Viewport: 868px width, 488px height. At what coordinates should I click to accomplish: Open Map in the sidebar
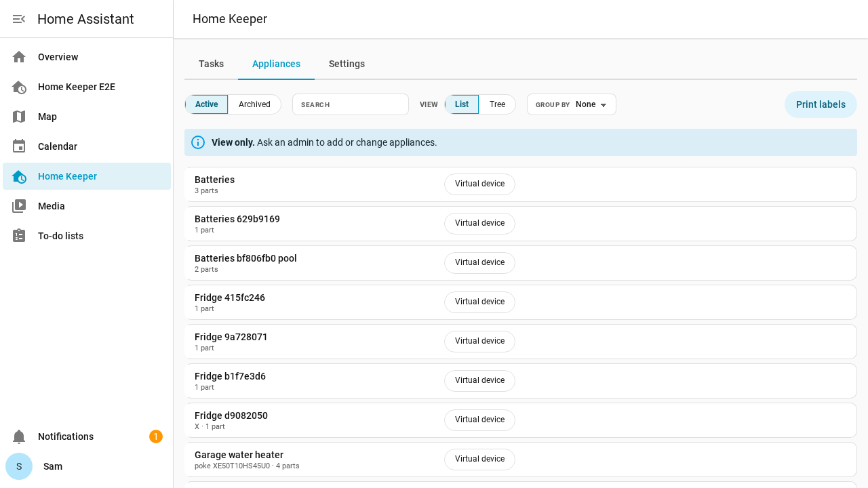click(x=87, y=117)
